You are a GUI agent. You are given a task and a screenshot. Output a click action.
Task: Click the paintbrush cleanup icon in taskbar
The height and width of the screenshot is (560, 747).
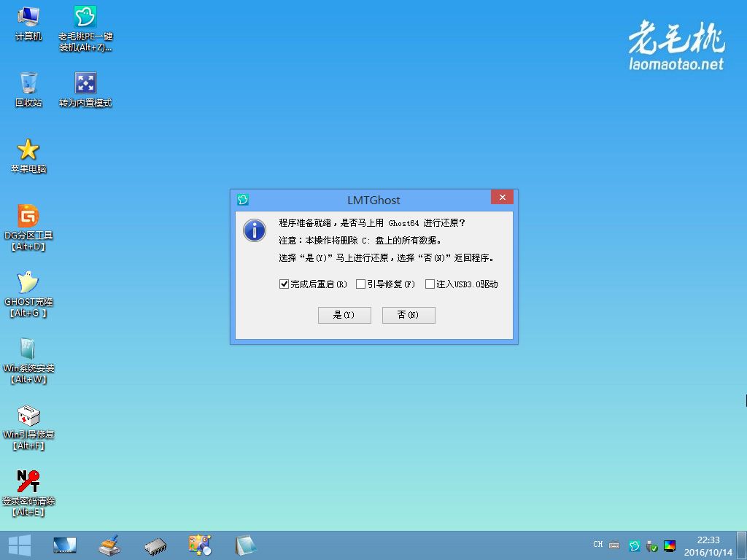point(109,545)
